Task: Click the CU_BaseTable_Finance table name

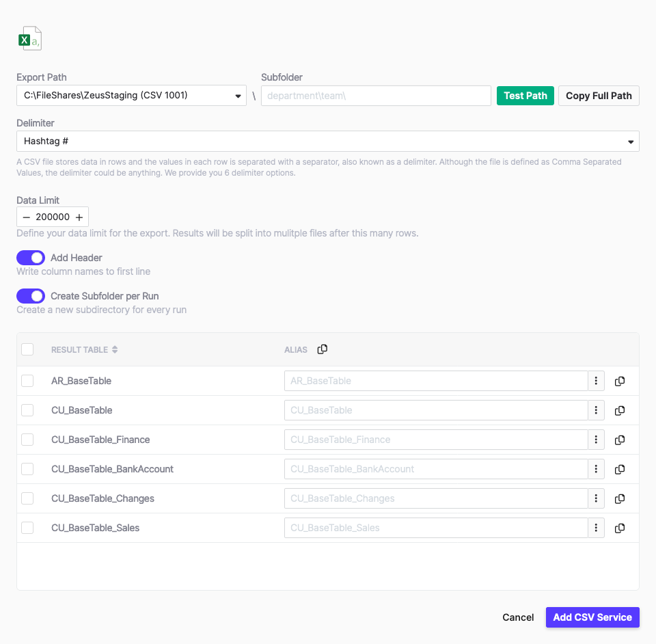Action: click(100, 440)
